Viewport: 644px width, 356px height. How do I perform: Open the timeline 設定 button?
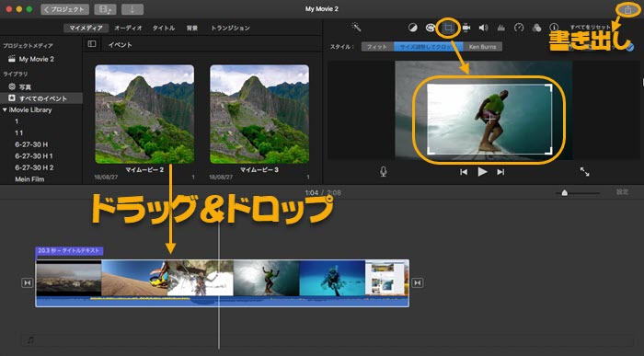pyautogui.click(x=622, y=192)
